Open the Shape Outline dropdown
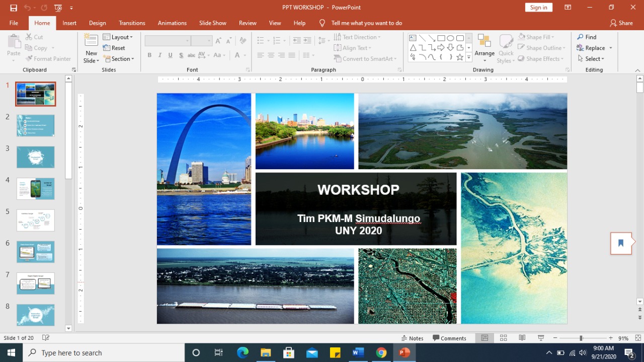The width and height of the screenshot is (644, 362). point(541,48)
